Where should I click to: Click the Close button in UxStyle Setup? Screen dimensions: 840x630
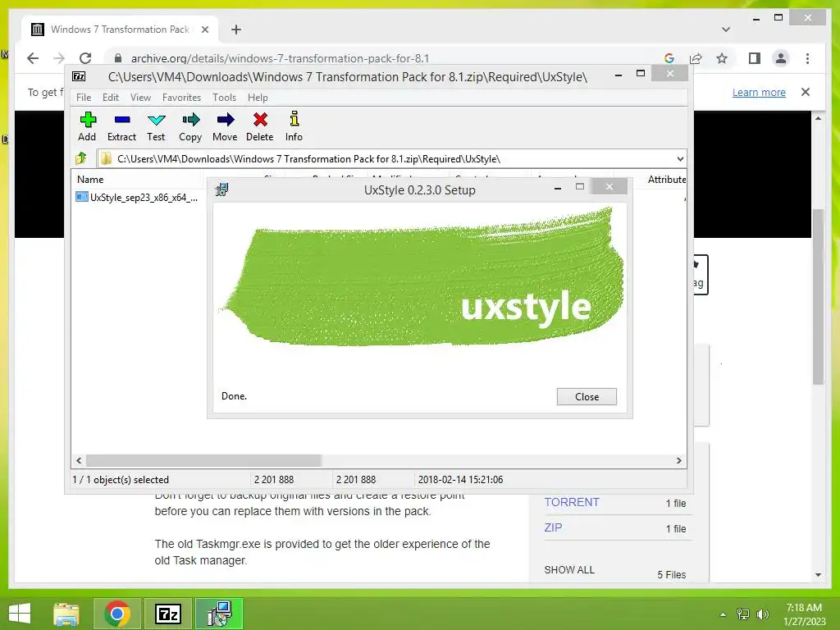click(x=587, y=396)
